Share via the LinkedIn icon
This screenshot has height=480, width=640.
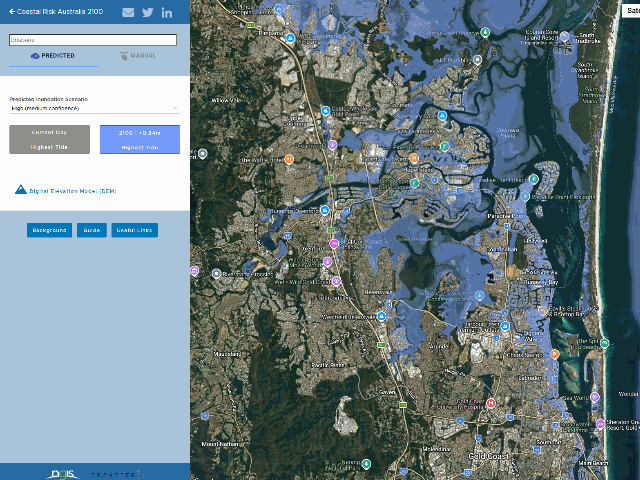(x=167, y=13)
